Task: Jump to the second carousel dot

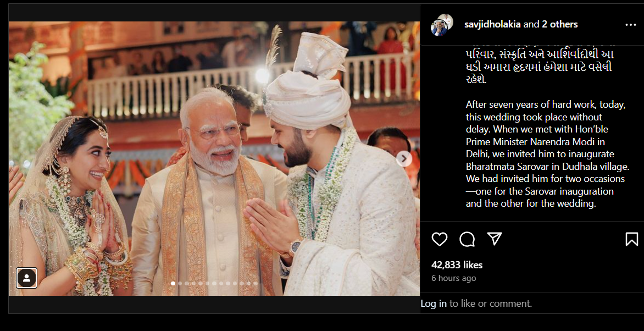Action: click(x=180, y=283)
